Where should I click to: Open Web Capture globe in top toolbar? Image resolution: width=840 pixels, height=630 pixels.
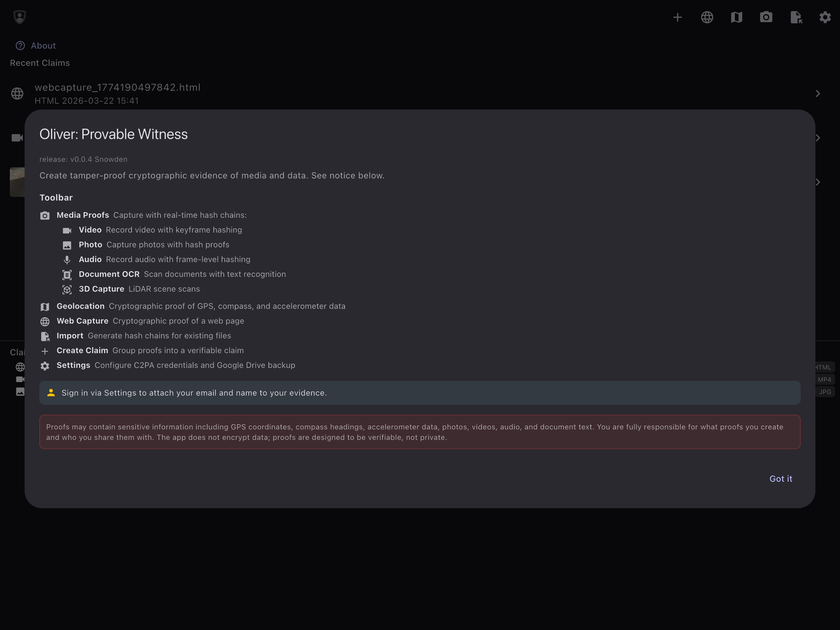coord(707,17)
